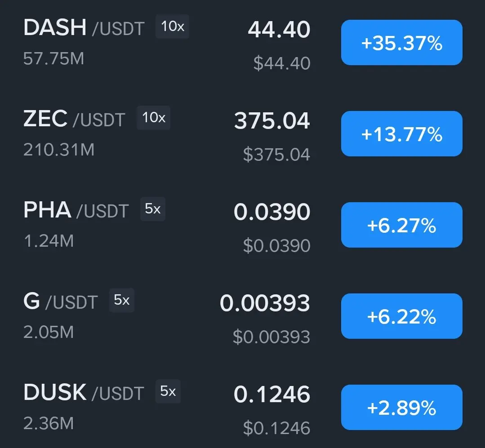Select the 5x leverage badge next to G
The height and width of the screenshot is (448, 485).
pos(121,300)
